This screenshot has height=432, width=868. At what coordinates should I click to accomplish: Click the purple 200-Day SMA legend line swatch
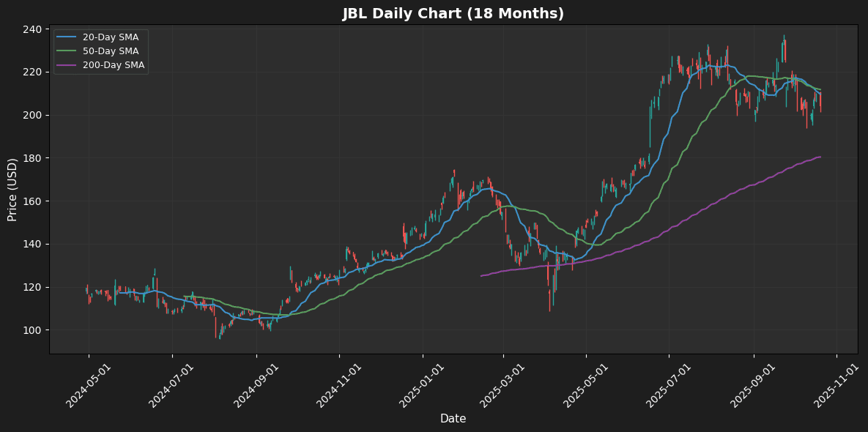[70, 65]
